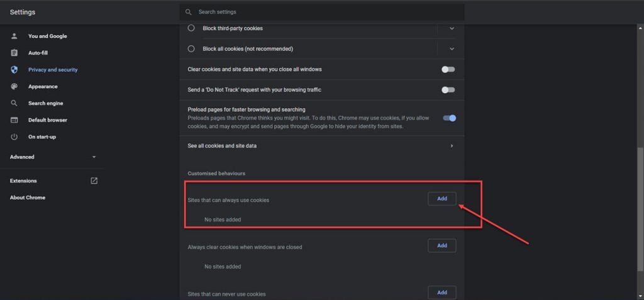
Task: Select Block third-party cookies radio button
Action: click(191, 28)
